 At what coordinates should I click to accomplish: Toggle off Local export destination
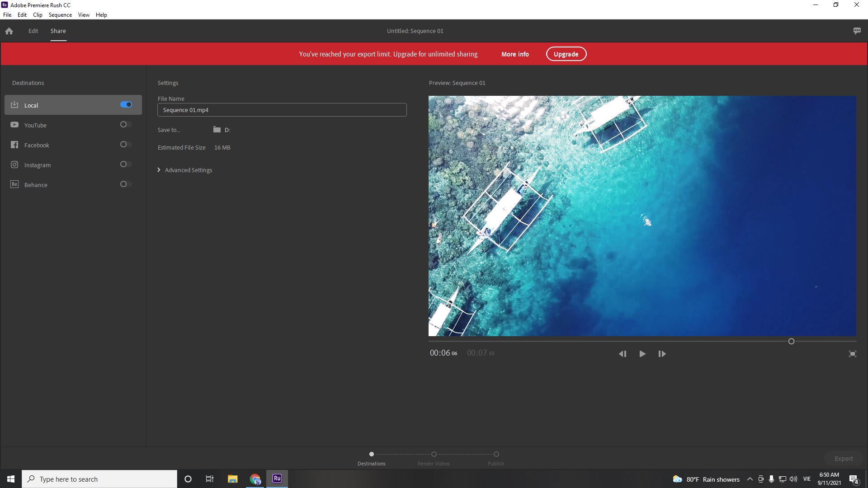126,104
